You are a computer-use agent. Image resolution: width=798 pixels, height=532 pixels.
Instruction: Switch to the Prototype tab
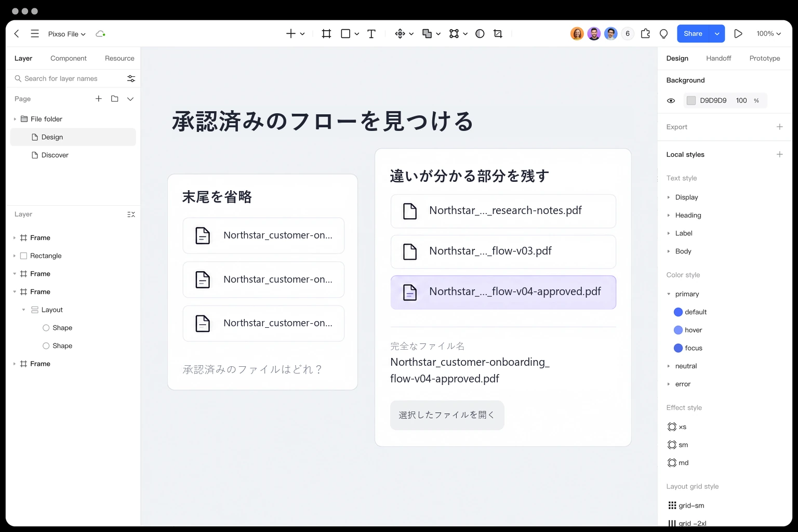tap(765, 58)
